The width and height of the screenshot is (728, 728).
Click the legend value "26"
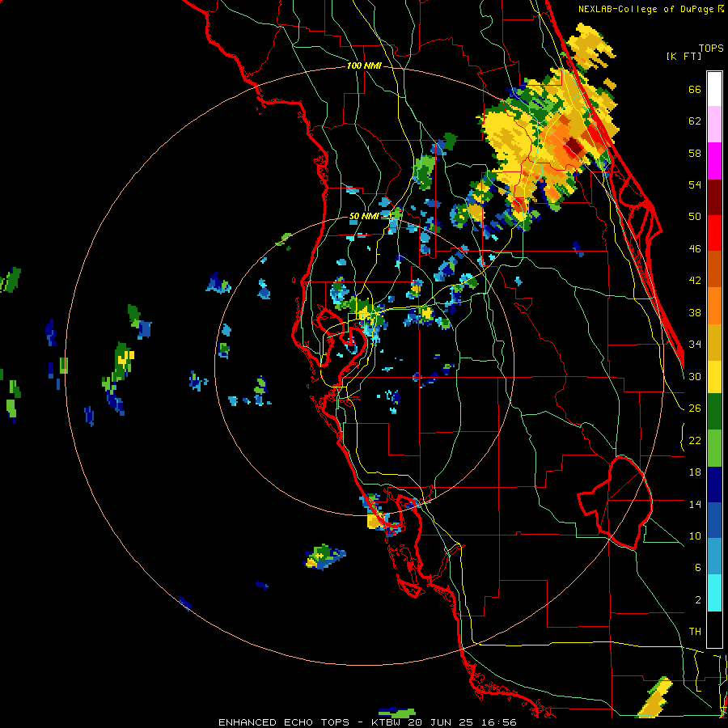pos(695,408)
